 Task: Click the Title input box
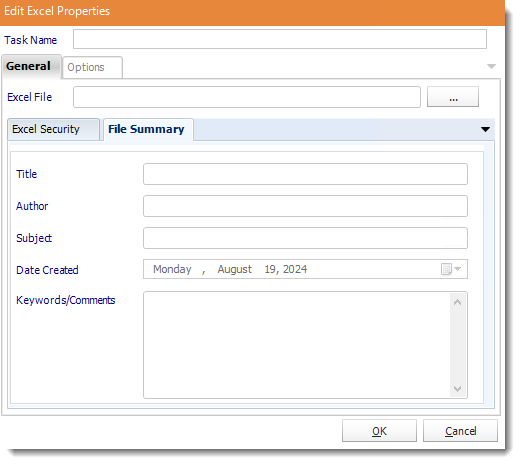click(305, 174)
